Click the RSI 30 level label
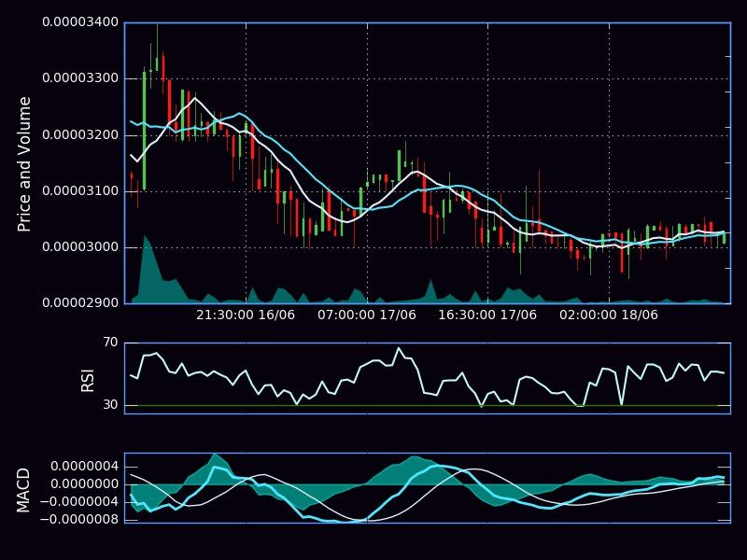Viewport: 747px width, 560px height. click(110, 405)
